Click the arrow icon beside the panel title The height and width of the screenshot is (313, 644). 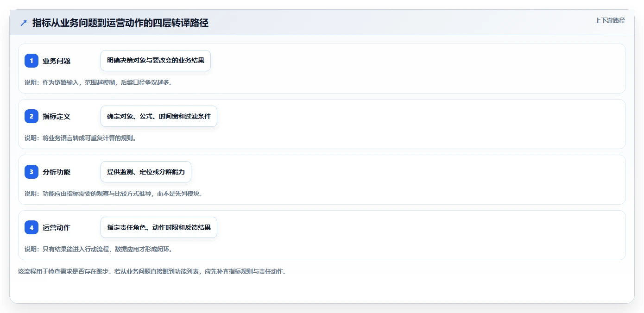pos(24,23)
